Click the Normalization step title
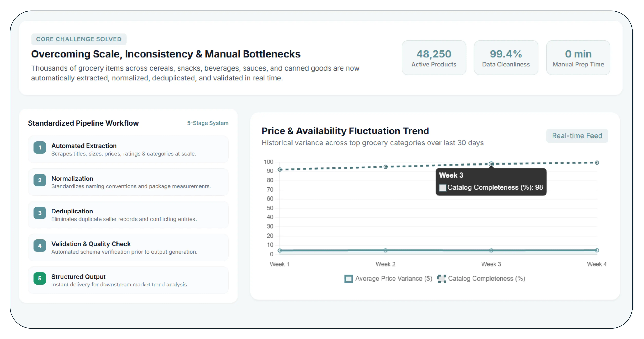The image size is (644, 339). click(72, 178)
